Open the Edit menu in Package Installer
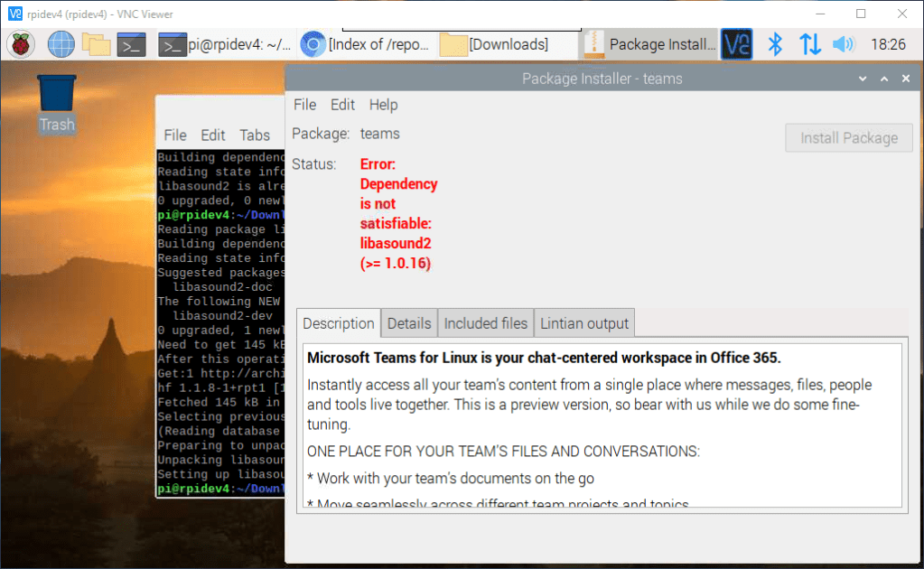The width and height of the screenshot is (924, 569). (342, 105)
